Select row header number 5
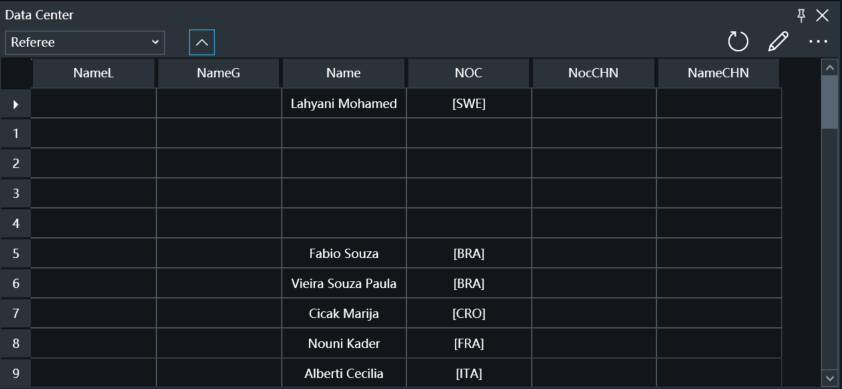842x389 pixels. point(16,253)
